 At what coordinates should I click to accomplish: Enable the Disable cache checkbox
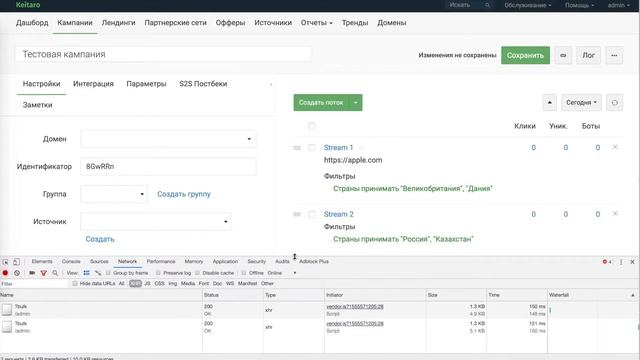tap(198, 273)
